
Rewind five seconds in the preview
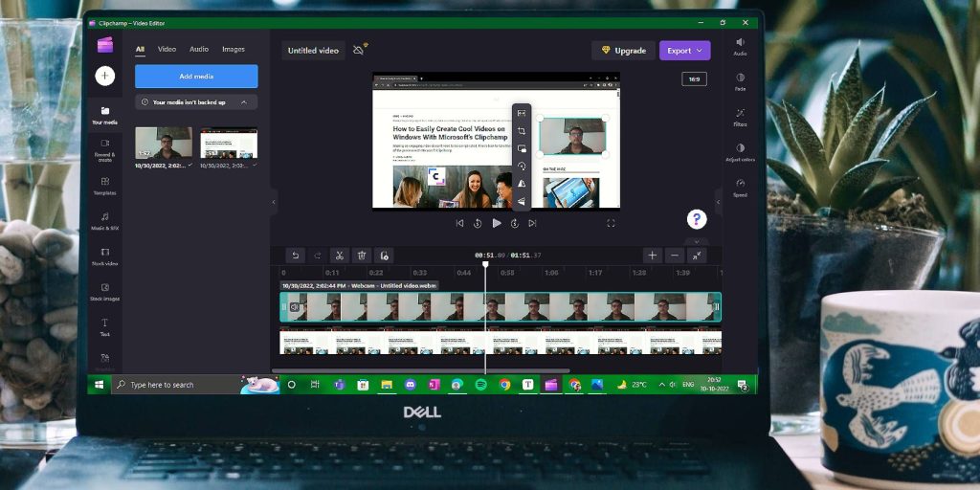point(478,223)
